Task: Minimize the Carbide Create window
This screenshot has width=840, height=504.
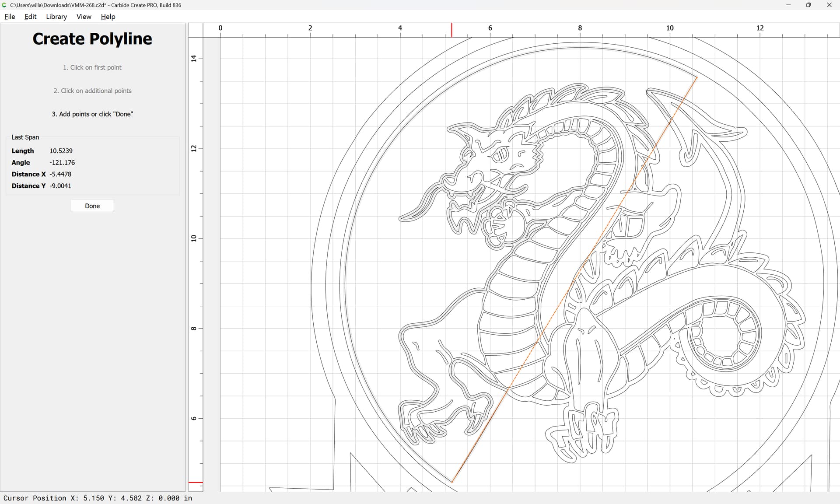Action: (x=788, y=5)
